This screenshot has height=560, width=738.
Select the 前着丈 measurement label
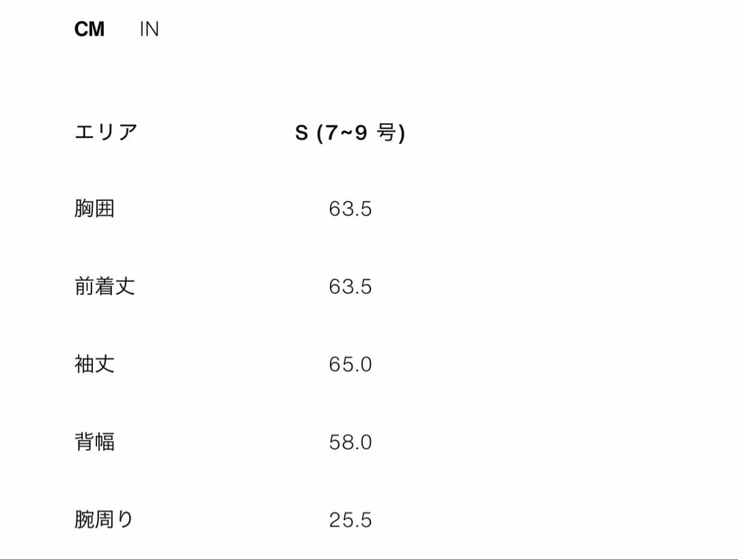pos(105,287)
